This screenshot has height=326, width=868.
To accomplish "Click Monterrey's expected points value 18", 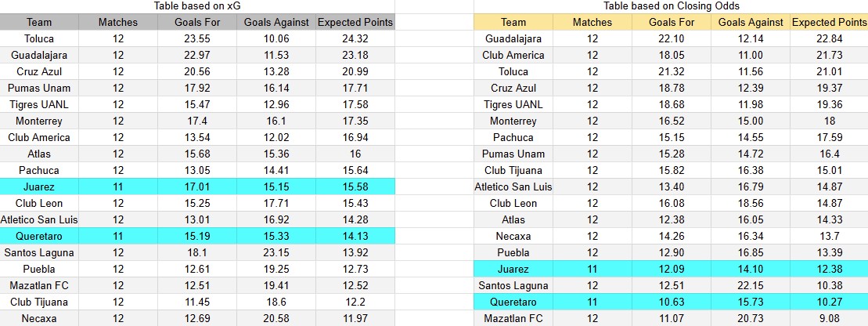I will (829, 121).
